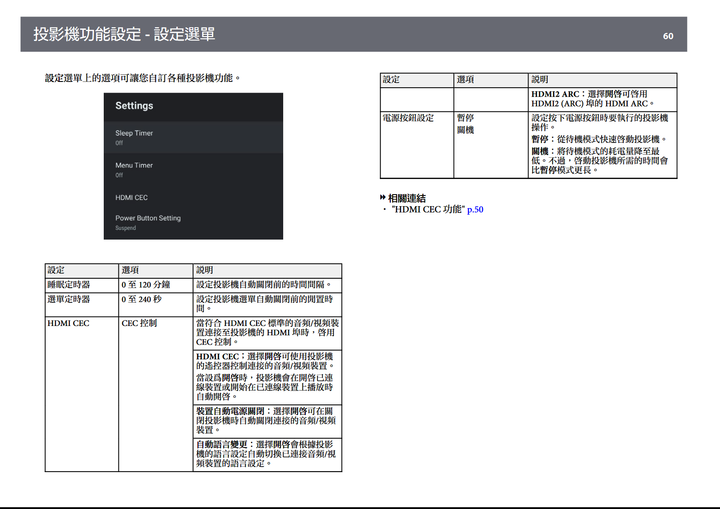Screen dimensions: 720x509
Task: Click the 電源按鈕設定 table cell
Action: (417, 145)
